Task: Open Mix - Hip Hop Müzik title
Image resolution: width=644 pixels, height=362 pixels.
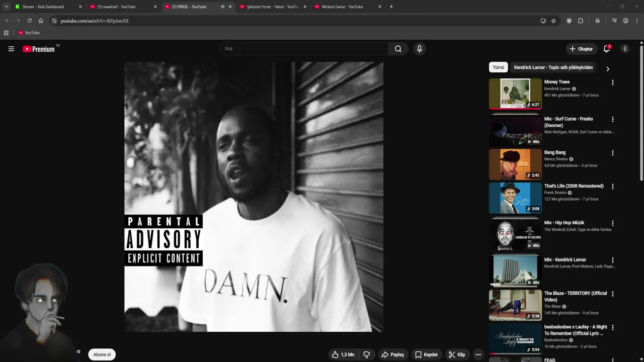Action: click(x=564, y=223)
